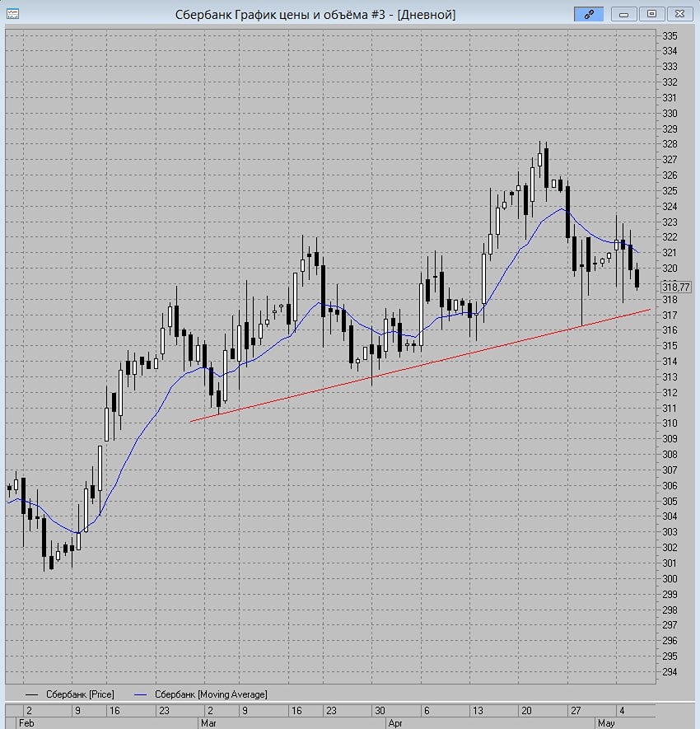This screenshot has height=729, width=700.
Task: Select the Mar month label on time axis
Action: (208, 723)
